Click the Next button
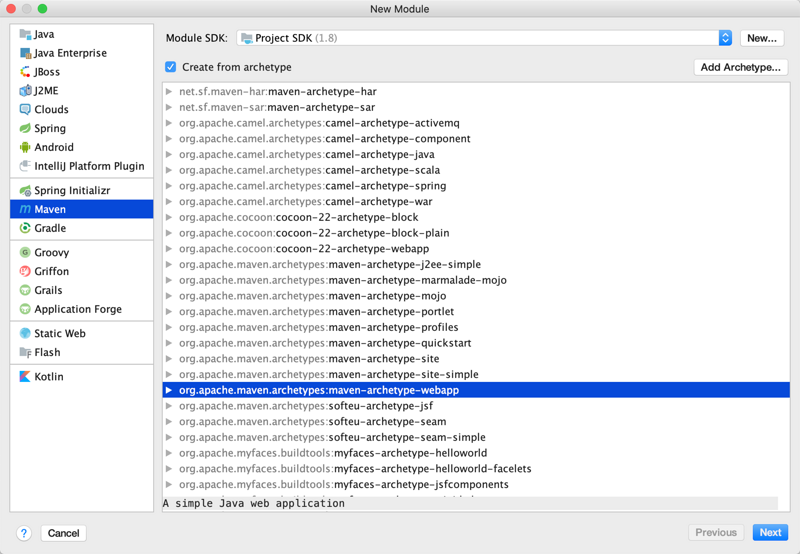Viewport: 800px width, 554px height. [x=770, y=533]
